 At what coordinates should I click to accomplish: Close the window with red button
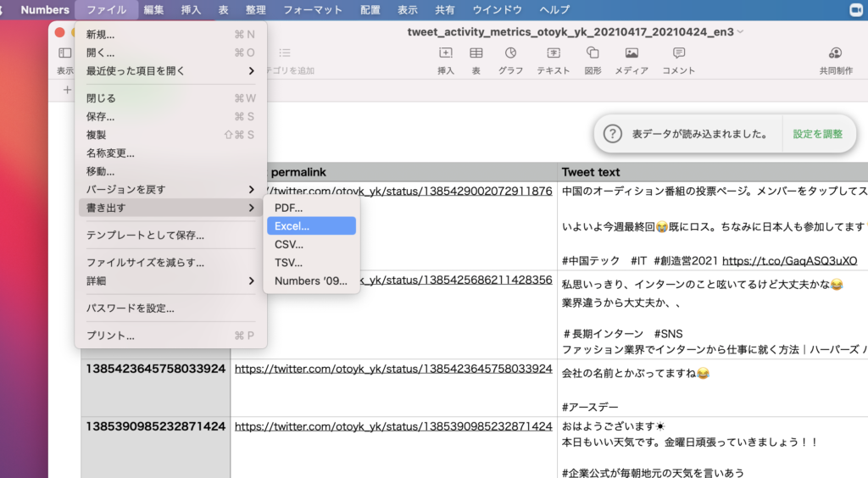tap(60, 33)
